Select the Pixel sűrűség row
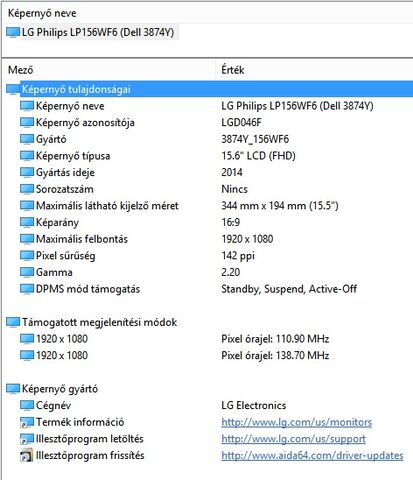413x480 pixels. pyautogui.click(x=209, y=256)
